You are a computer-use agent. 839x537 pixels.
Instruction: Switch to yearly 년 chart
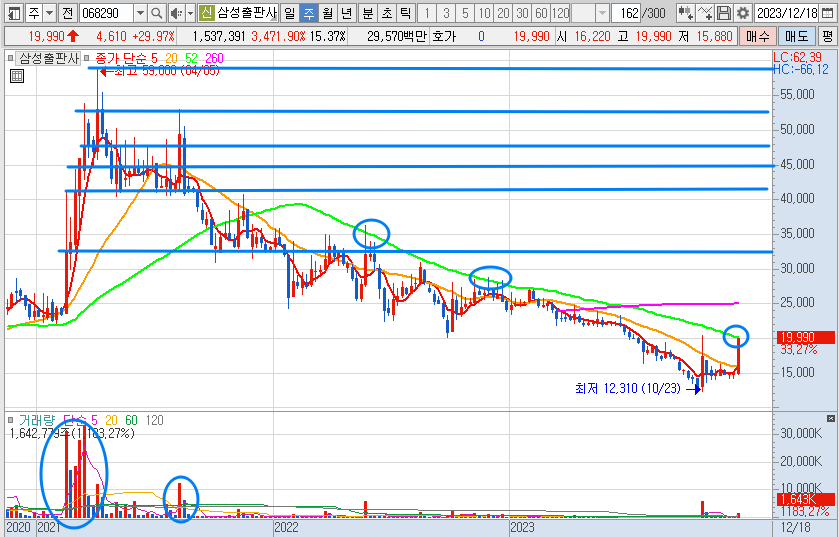[x=346, y=13]
